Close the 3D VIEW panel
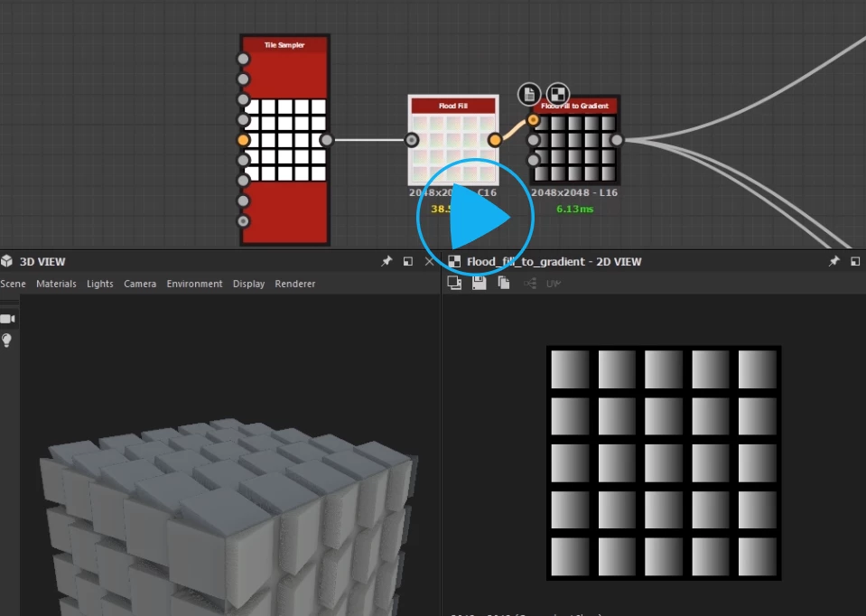This screenshot has width=866, height=616. coord(429,261)
